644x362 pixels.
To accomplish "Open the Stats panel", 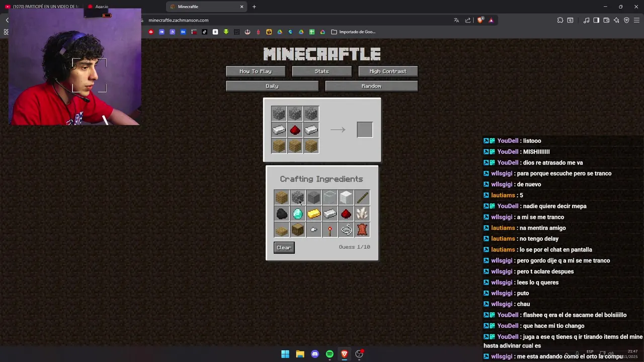I will [321, 71].
